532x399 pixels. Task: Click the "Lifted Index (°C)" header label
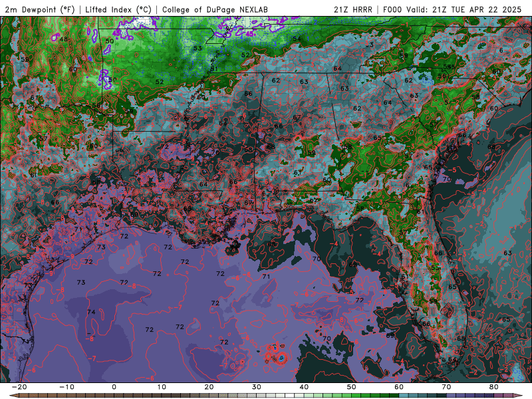[118, 9]
